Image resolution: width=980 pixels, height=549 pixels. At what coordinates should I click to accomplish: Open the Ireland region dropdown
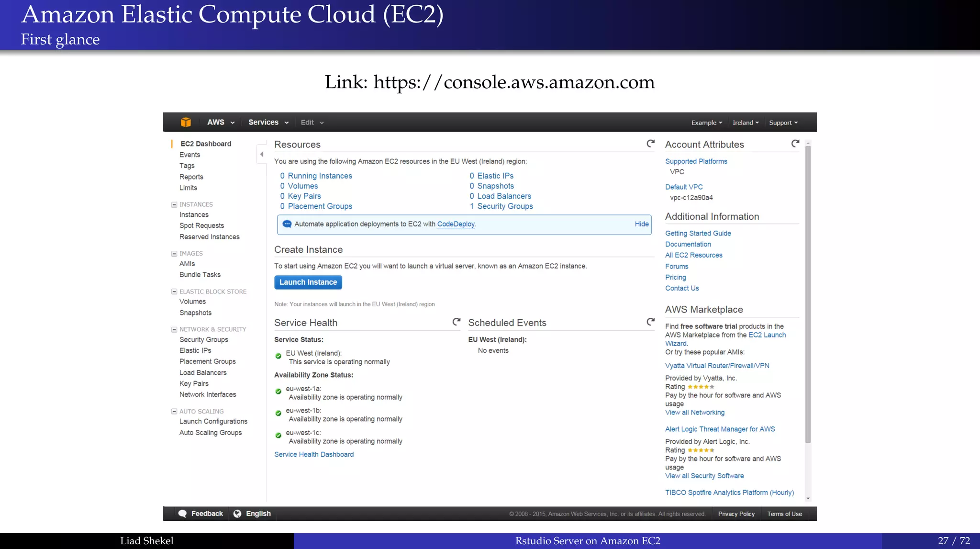(x=746, y=123)
